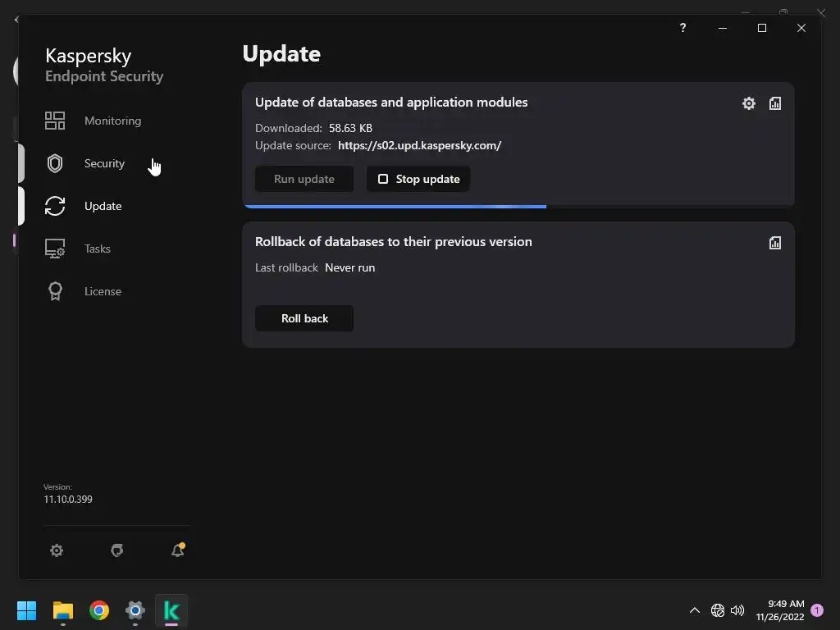Close the Kaspersky window
840x630 pixels.
pos(801,28)
